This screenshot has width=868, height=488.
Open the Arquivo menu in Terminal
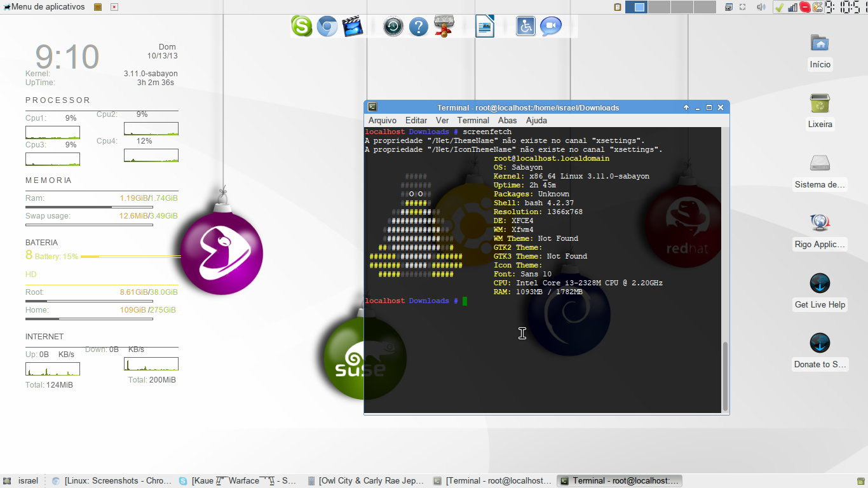click(x=383, y=120)
